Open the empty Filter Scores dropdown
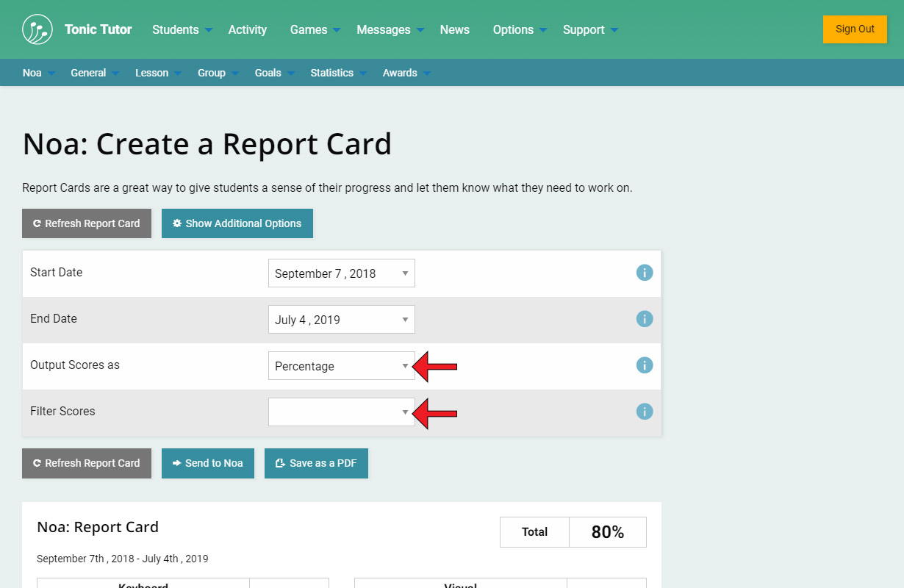The height and width of the screenshot is (588, 904). click(x=341, y=412)
